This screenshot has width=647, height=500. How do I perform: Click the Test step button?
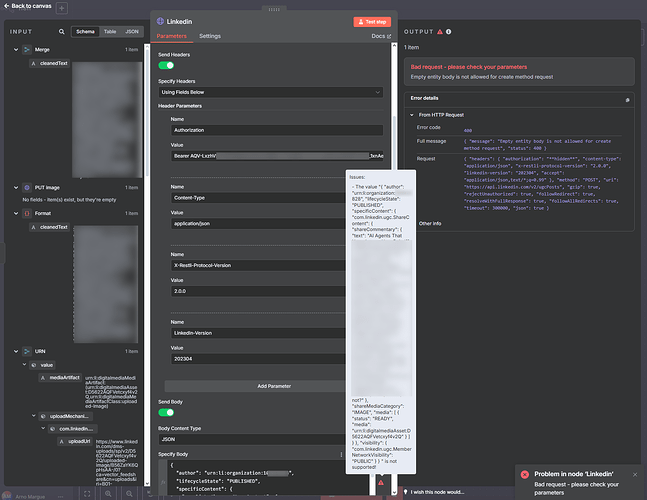click(x=372, y=21)
